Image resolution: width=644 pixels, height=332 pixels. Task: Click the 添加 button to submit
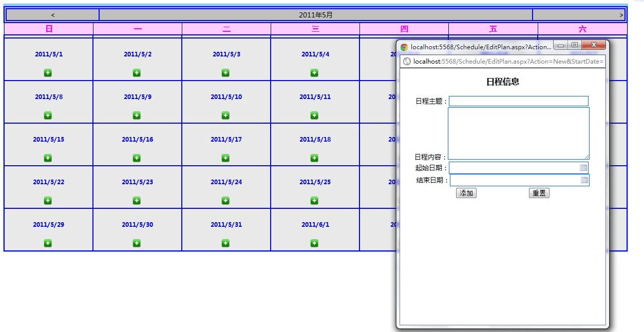[466, 193]
